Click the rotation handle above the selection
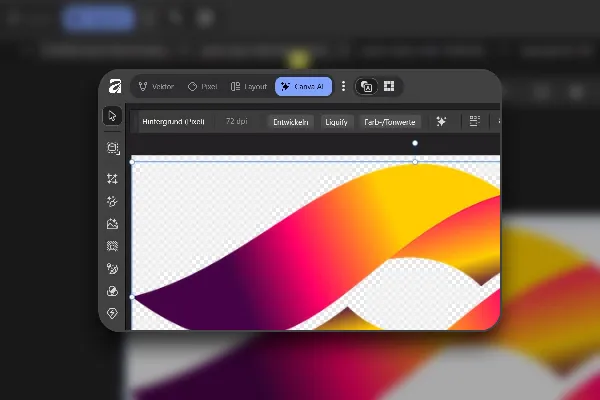This screenshot has height=400, width=600. [415, 143]
